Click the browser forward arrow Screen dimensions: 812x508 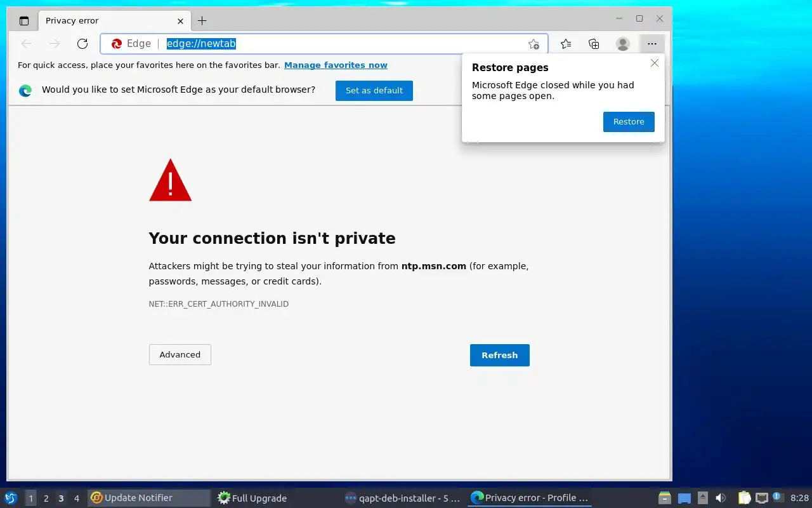[55, 44]
